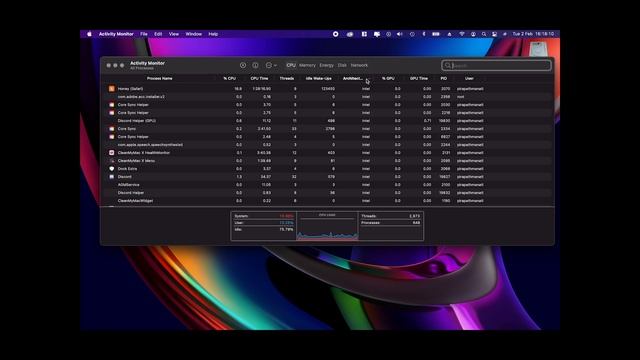Open the File menu
This screenshot has width=640, height=360.
(x=144, y=34)
